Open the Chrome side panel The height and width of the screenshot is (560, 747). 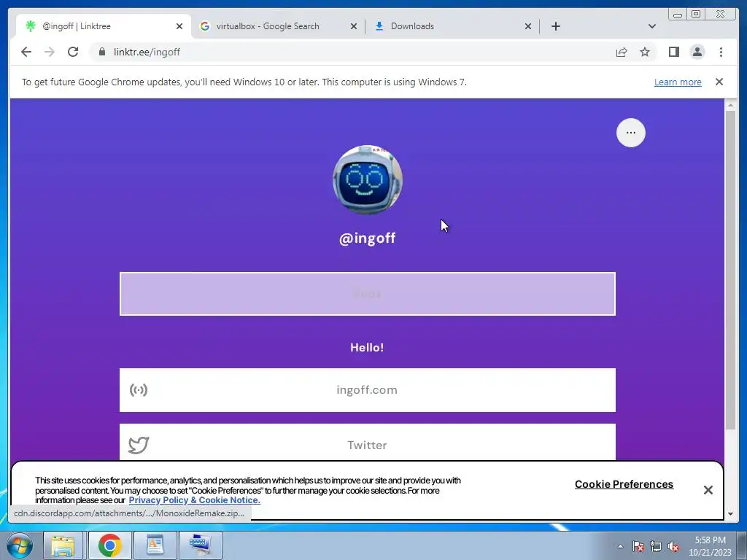(x=673, y=52)
